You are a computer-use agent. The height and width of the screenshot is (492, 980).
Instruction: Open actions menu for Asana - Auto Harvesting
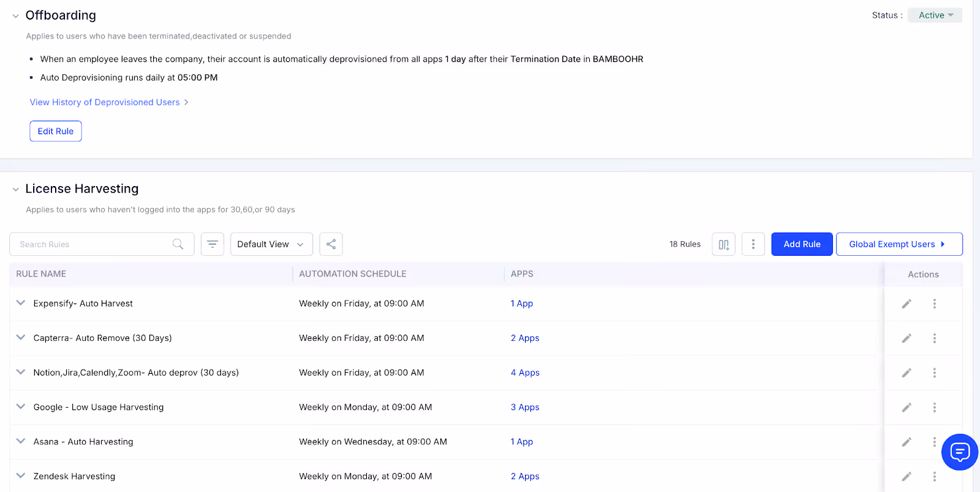pos(935,442)
